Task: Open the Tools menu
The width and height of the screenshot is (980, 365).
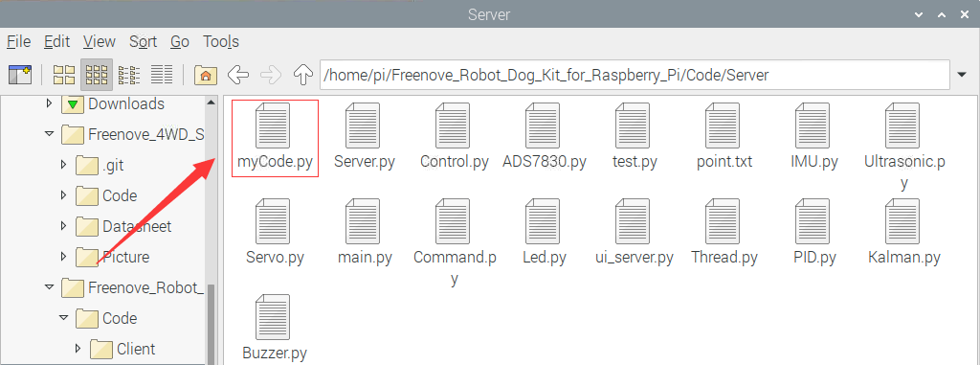Action: (221, 42)
